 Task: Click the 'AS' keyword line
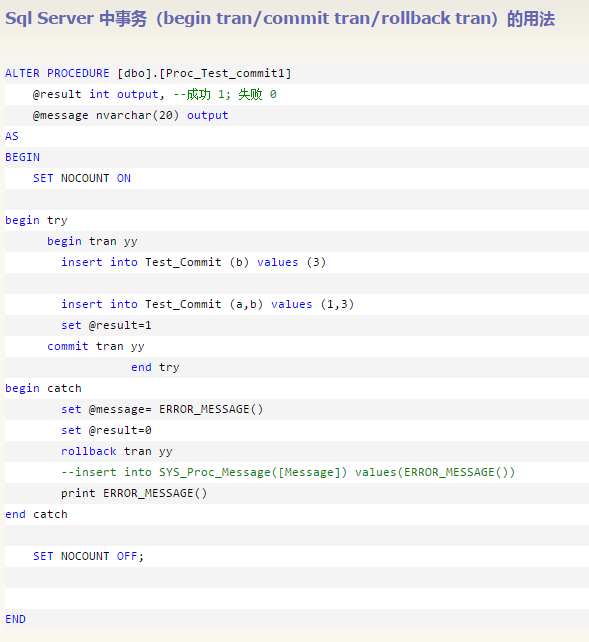click(x=12, y=136)
